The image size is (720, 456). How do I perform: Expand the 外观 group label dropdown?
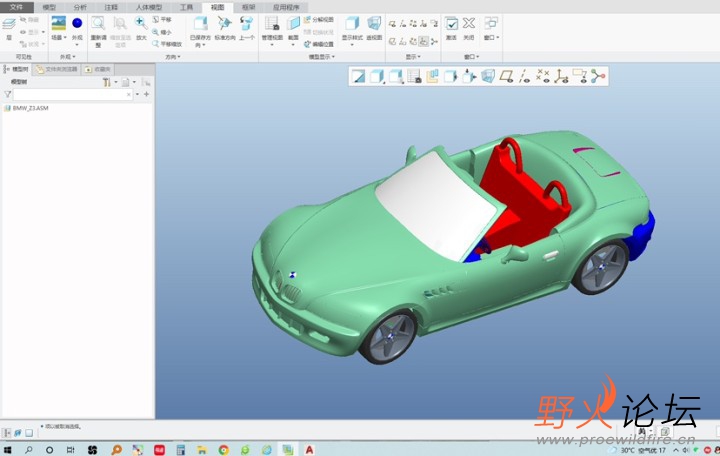(x=68, y=57)
